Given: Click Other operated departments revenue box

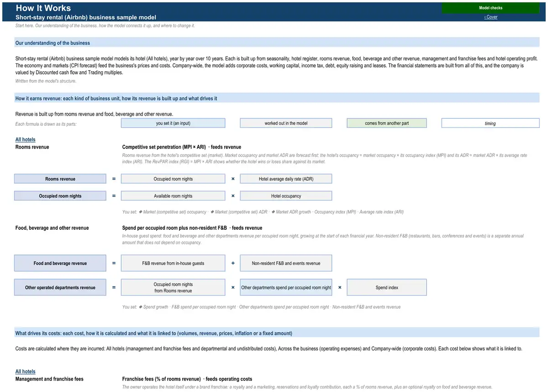Looking at the screenshot, I should 60,287.
